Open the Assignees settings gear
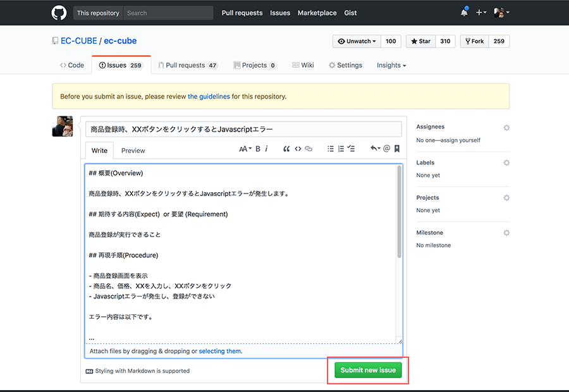Image resolution: width=569 pixels, height=392 pixels. [506, 127]
